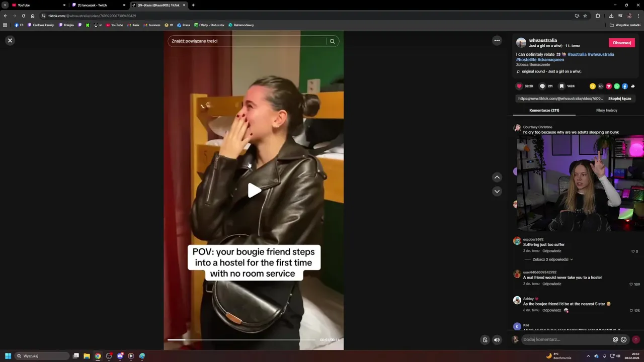
Task: Click the taskbar 'Wyszukaj' search box
Action: pos(42,356)
